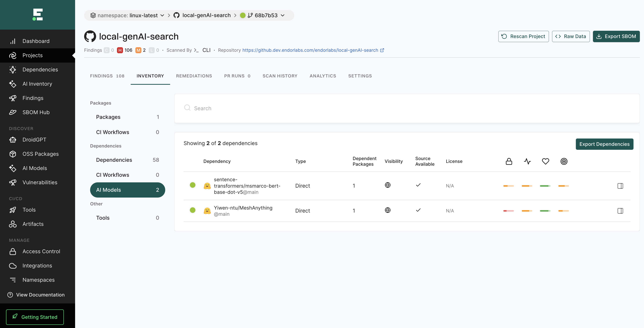The image size is (644, 328).
Task: Click the quality target column icon
Action: pos(564,161)
